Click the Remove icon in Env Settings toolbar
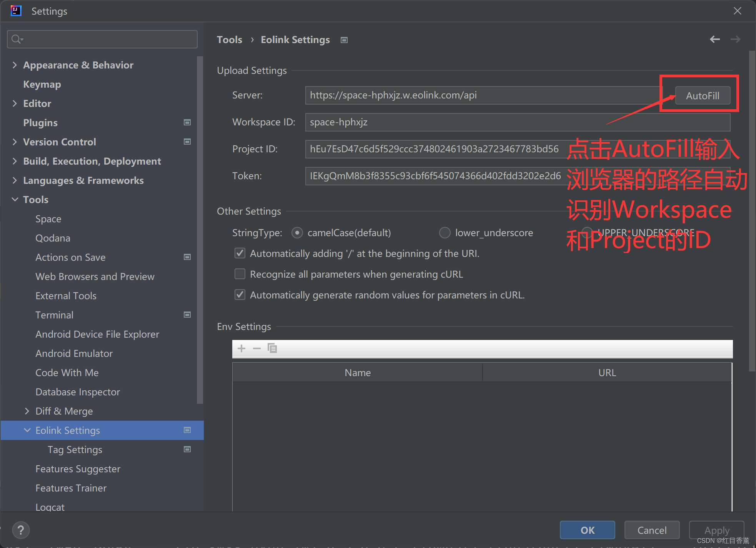This screenshot has width=756, height=548. (x=256, y=348)
